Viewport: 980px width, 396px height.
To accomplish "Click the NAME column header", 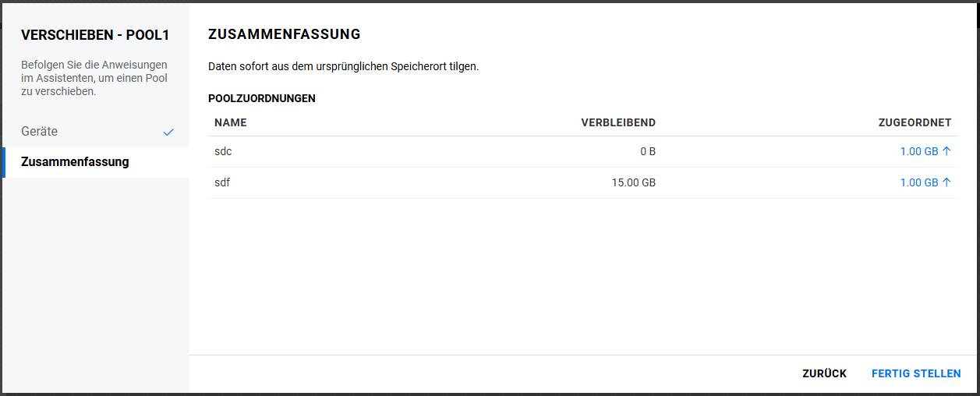I will tap(230, 122).
